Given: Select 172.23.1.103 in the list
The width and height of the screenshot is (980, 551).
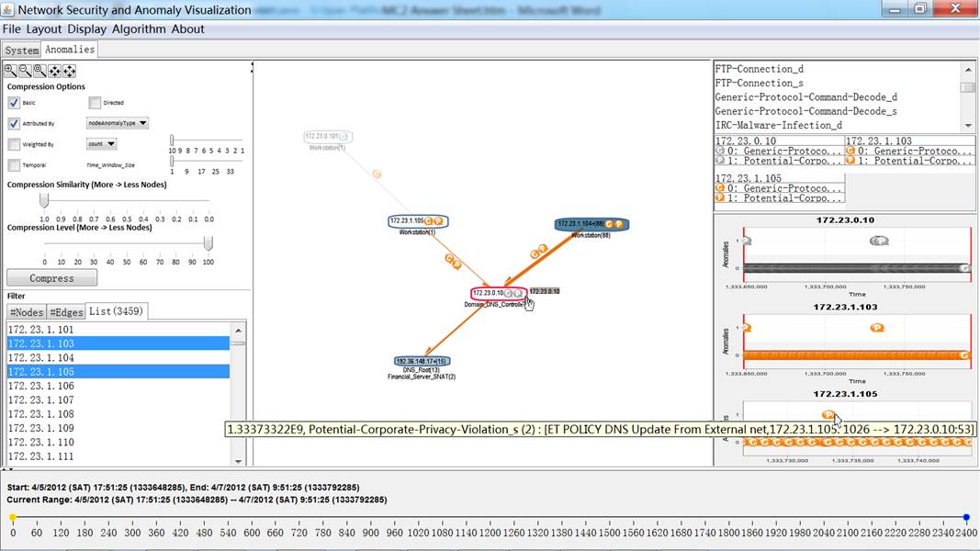Looking at the screenshot, I should pos(118,343).
